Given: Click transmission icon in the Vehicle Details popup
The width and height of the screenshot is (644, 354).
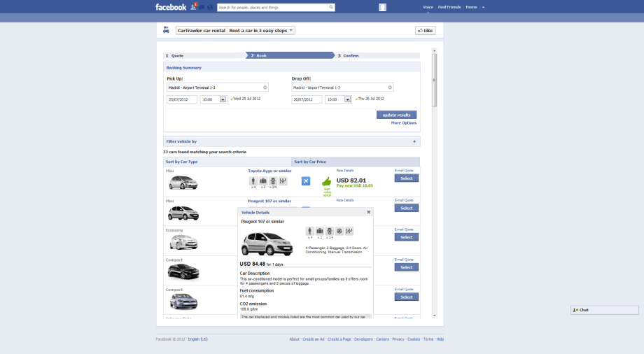Looking at the screenshot, I should click(x=349, y=231).
